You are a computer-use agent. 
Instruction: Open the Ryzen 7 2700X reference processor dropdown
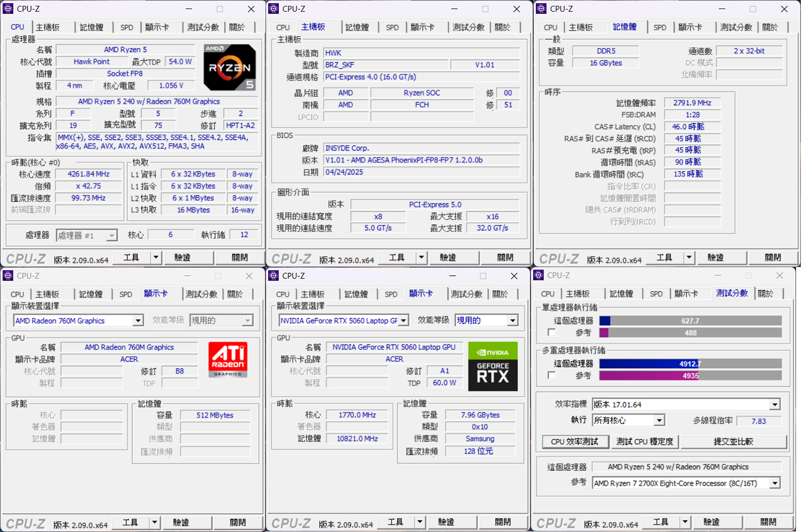click(x=775, y=483)
